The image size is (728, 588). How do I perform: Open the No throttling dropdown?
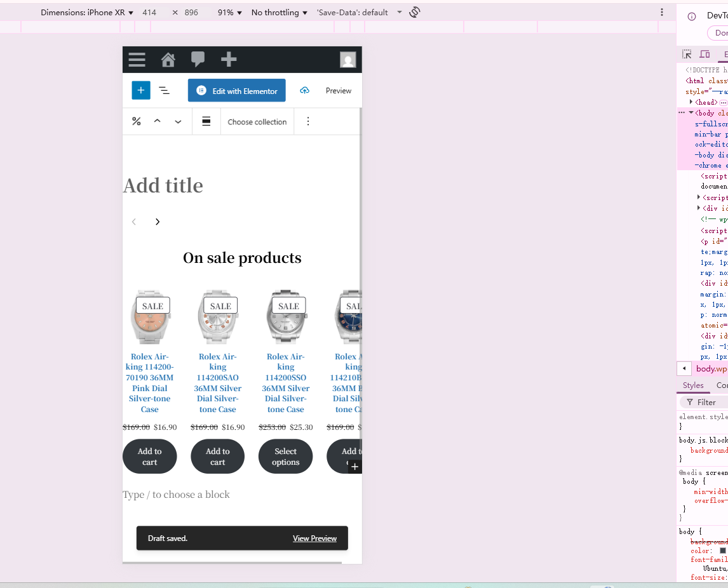click(x=278, y=11)
